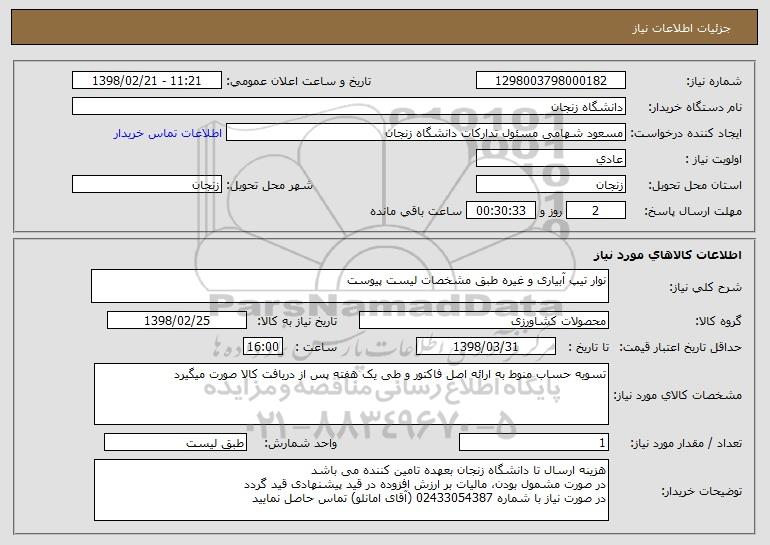
Task: Select the quantity field showing 1
Action: coord(534,442)
